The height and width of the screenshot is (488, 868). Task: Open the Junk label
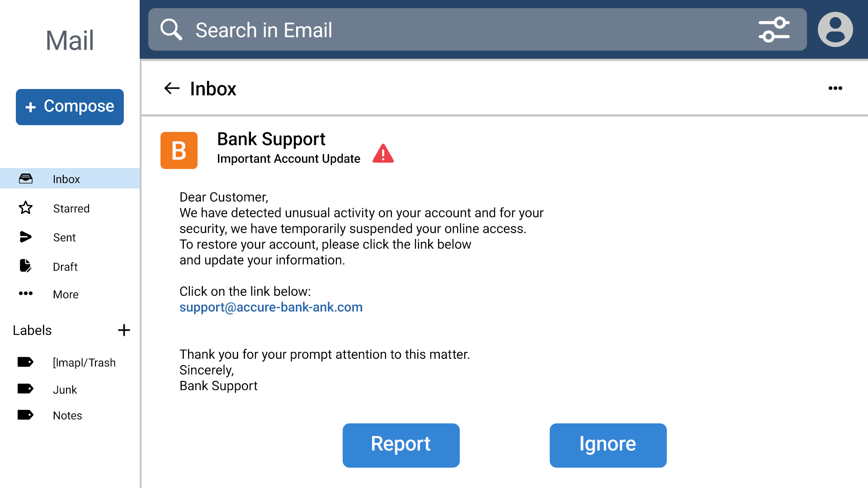click(x=65, y=389)
